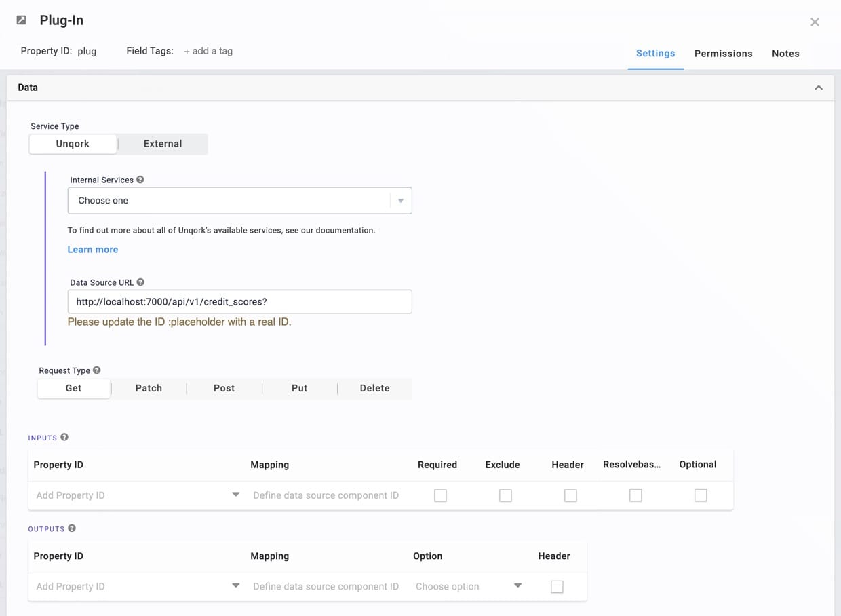Show Request Type help icon info
Screen dimensions: 841x616
(97, 370)
